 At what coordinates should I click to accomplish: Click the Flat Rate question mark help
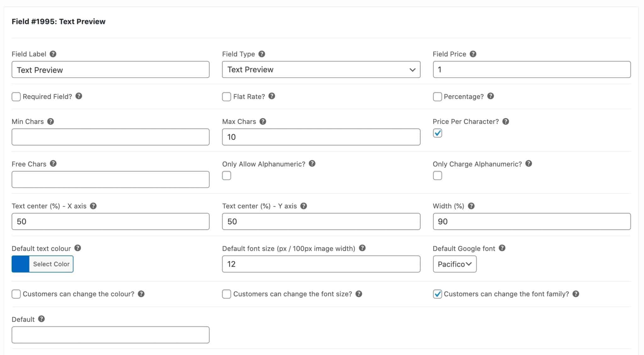(x=271, y=96)
